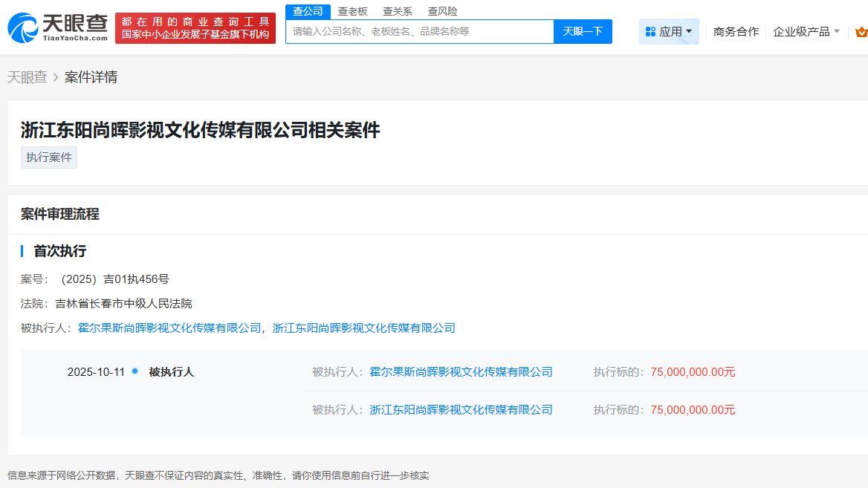Go to 天眼查 breadcrumb link
Viewport: 868px width, 488px height.
(27, 77)
